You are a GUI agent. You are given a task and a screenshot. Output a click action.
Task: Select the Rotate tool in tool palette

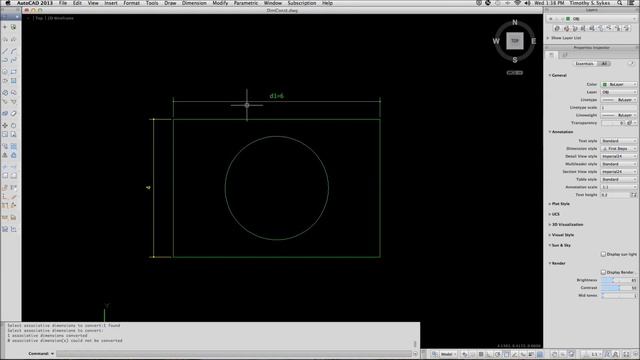13,125
